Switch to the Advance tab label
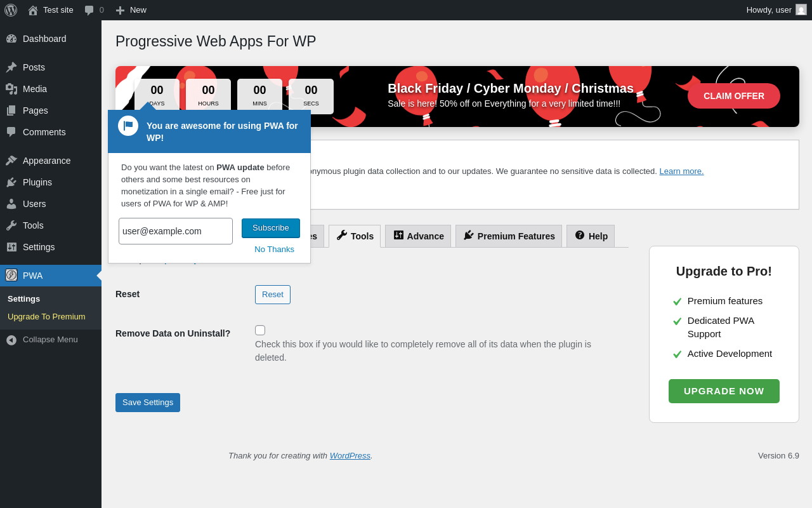The height and width of the screenshot is (508, 812). [426, 236]
